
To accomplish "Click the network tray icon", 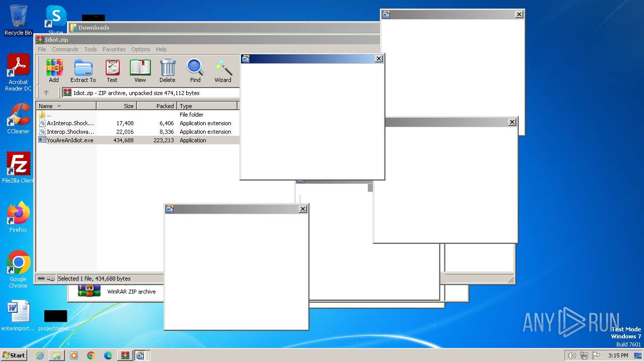I will pyautogui.click(x=584, y=355).
